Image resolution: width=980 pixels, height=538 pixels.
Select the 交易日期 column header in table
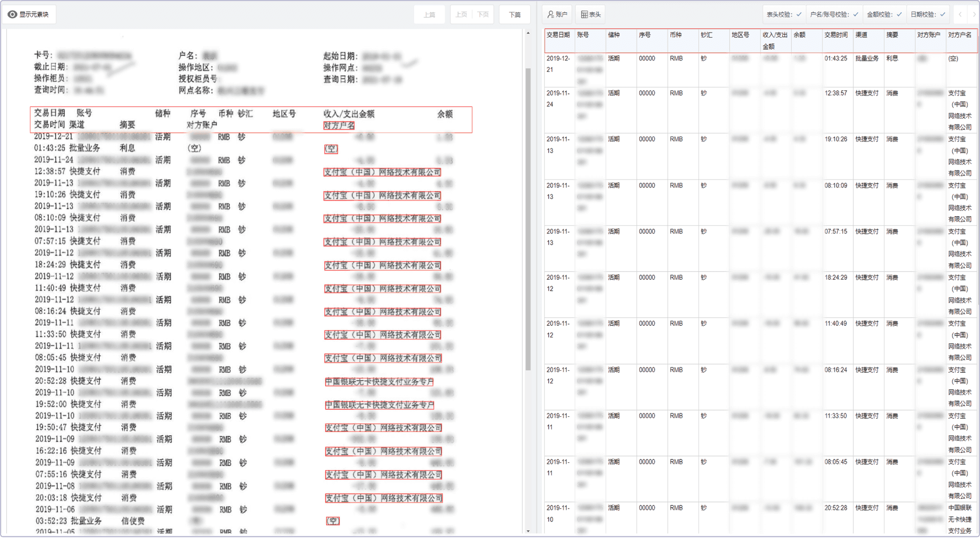tap(558, 35)
